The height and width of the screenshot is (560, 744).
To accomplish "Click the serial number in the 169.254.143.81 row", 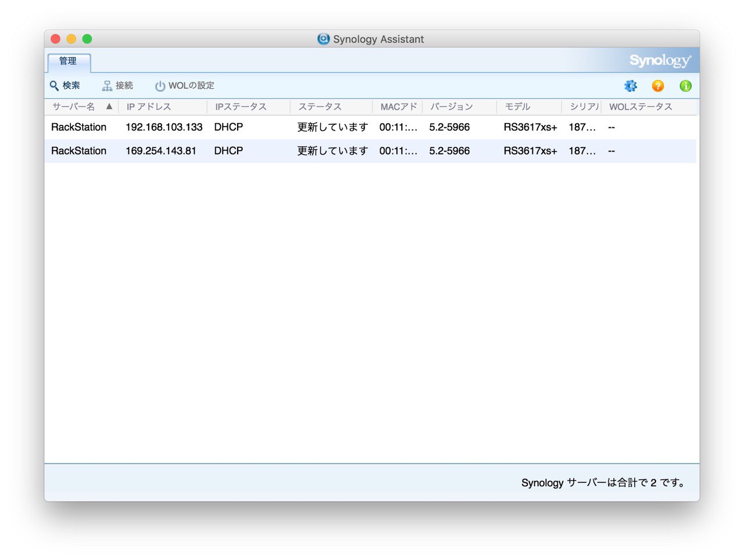I will (x=582, y=151).
